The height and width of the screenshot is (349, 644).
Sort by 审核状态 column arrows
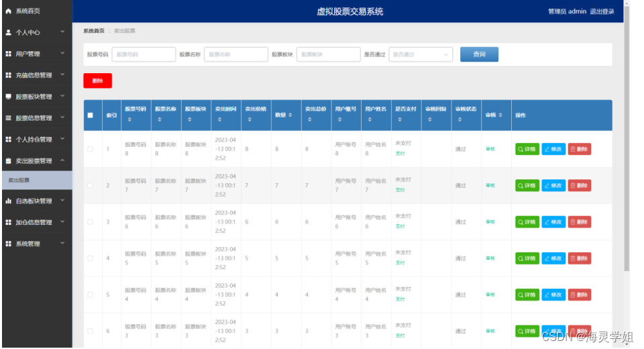click(x=459, y=119)
